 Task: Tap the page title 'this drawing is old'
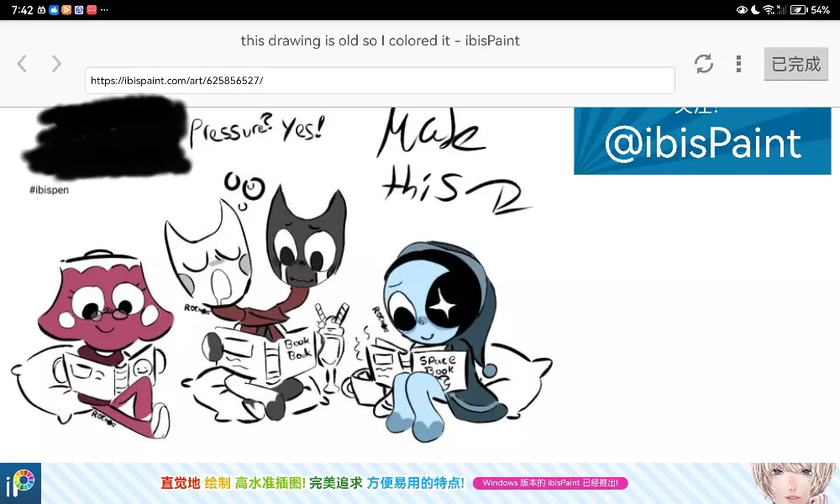coord(380,40)
